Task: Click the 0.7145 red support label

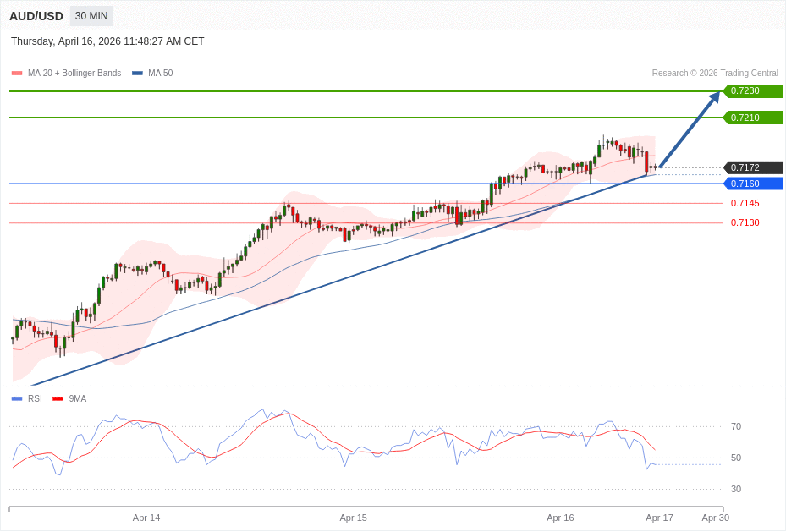Action: [x=745, y=203]
